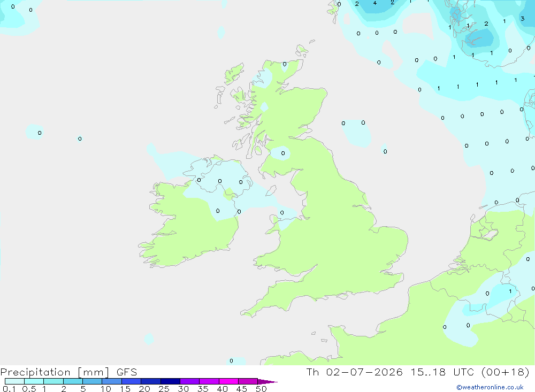Select the 0.5–1 mm legend color swatch
The height and width of the screenshot is (392, 535).
[x=34, y=381]
